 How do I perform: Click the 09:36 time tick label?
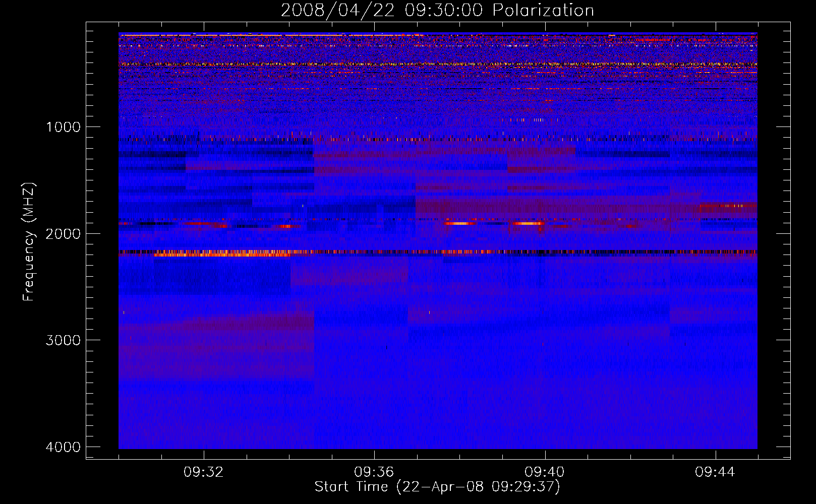[374, 472]
